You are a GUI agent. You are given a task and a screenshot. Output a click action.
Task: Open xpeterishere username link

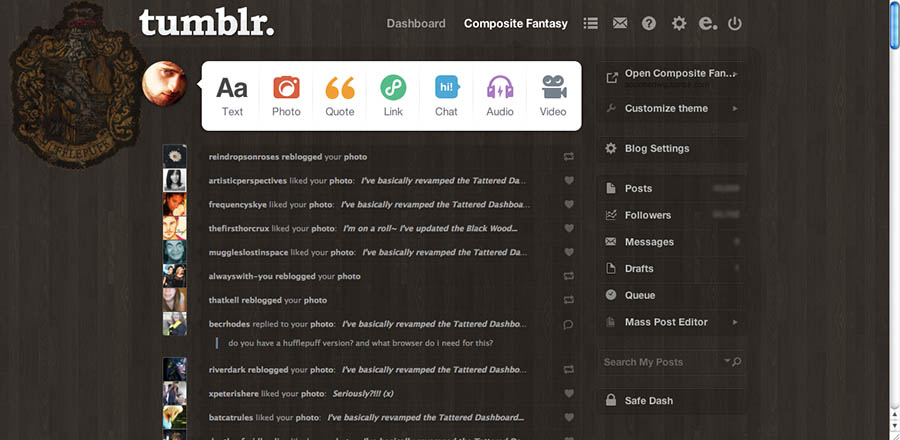[x=234, y=394]
